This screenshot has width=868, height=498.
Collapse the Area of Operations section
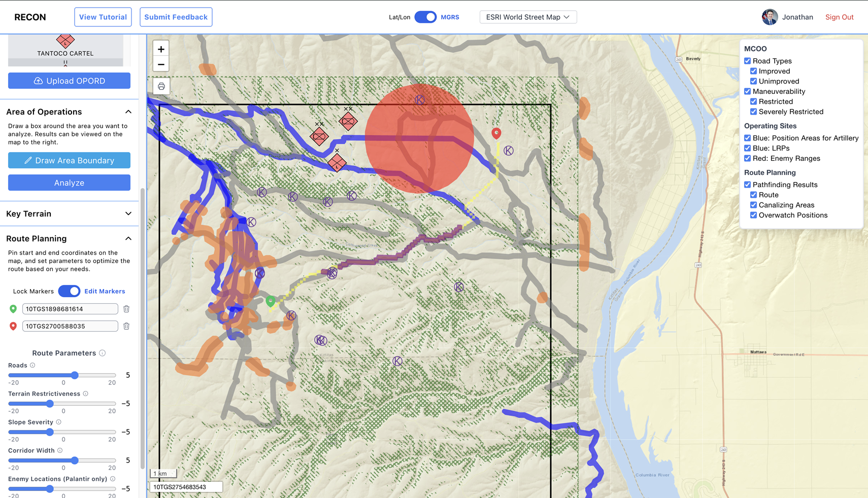128,112
